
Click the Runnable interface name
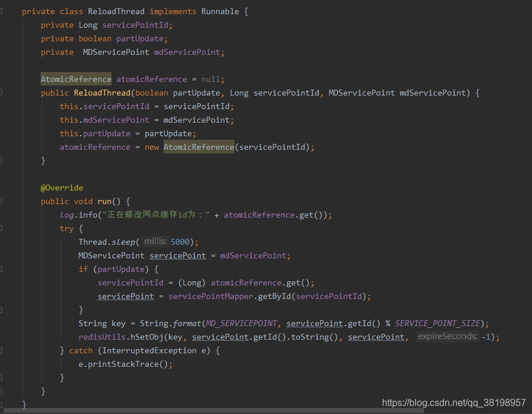tap(220, 12)
